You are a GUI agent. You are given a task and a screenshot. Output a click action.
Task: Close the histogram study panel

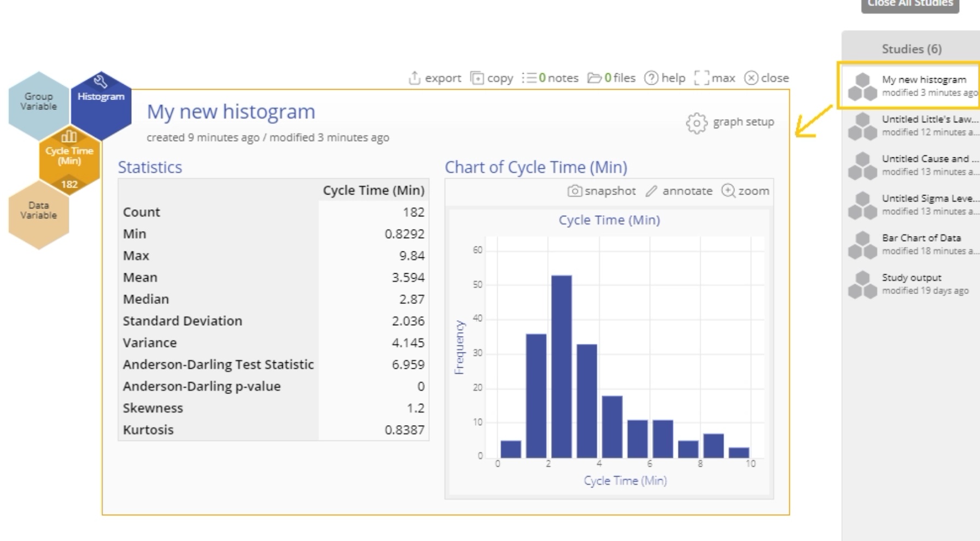coord(751,78)
